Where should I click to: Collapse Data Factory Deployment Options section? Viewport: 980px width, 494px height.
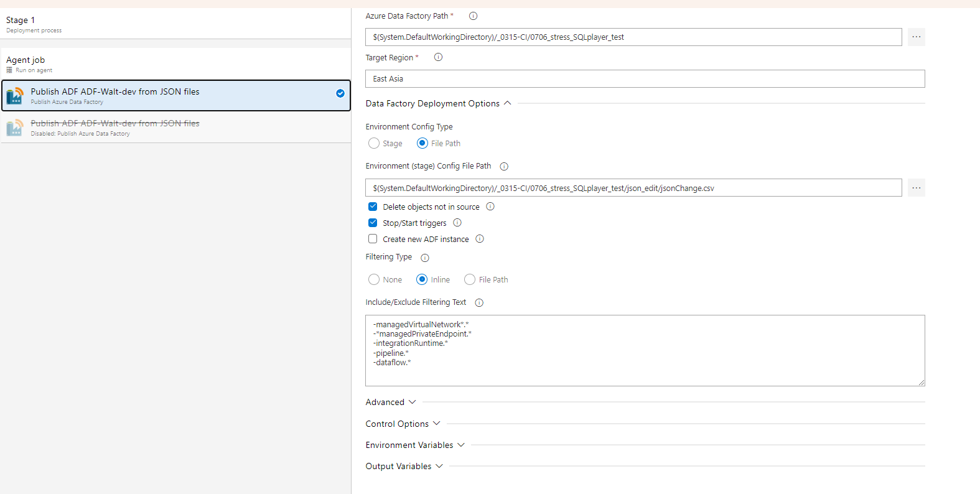[x=439, y=103]
